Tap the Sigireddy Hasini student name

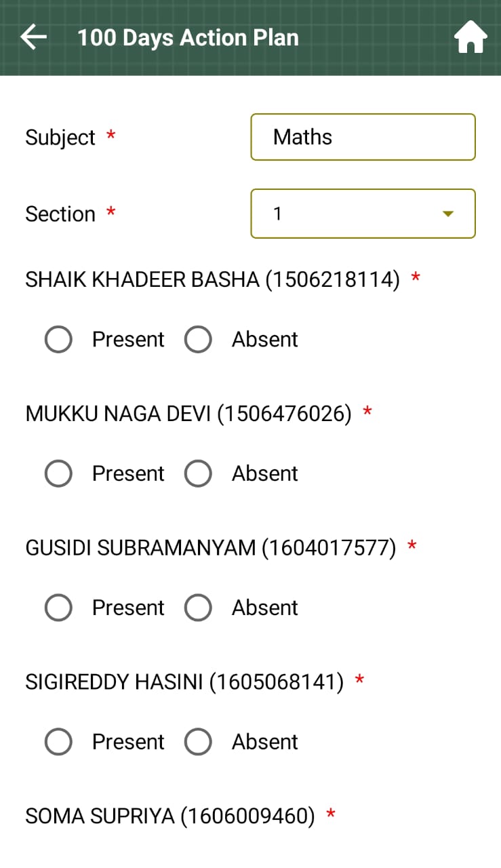point(184,682)
